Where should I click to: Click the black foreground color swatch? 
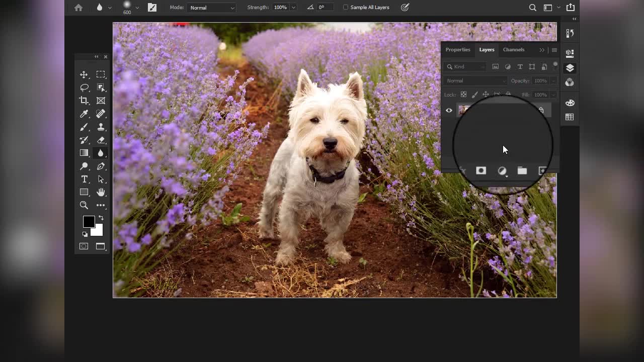89,222
